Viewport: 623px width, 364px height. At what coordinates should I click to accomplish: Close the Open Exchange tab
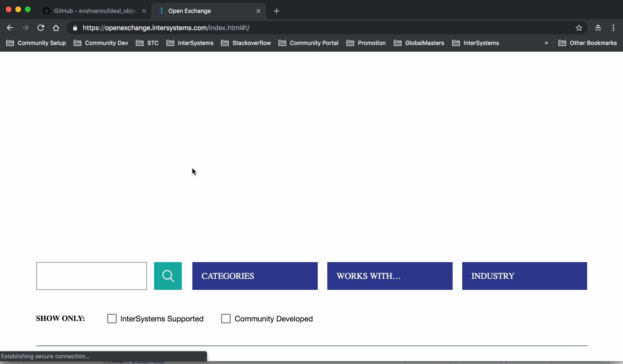(x=258, y=11)
